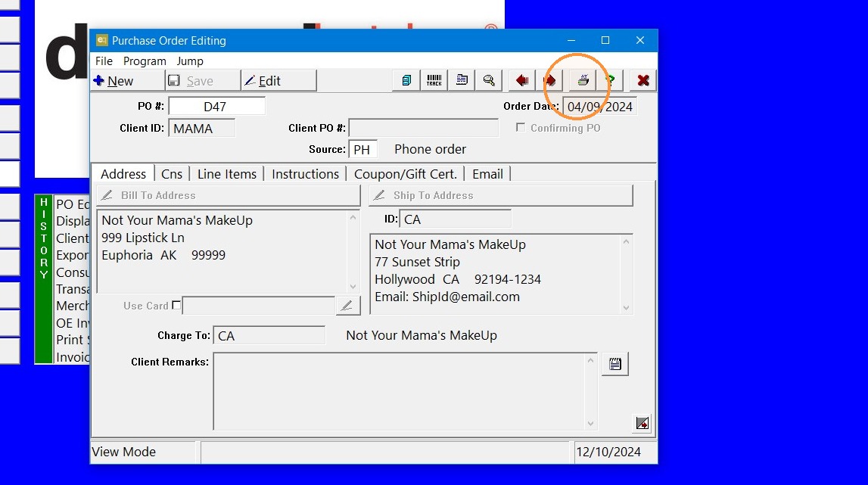868x485 pixels.
Task: Click the PO # field showing D47
Action: (x=216, y=106)
